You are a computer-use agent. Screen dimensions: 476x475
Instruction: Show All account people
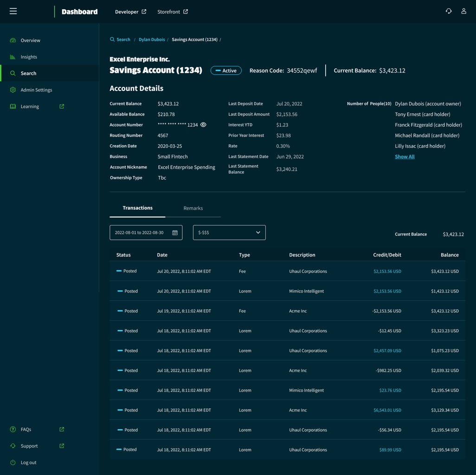(x=405, y=157)
